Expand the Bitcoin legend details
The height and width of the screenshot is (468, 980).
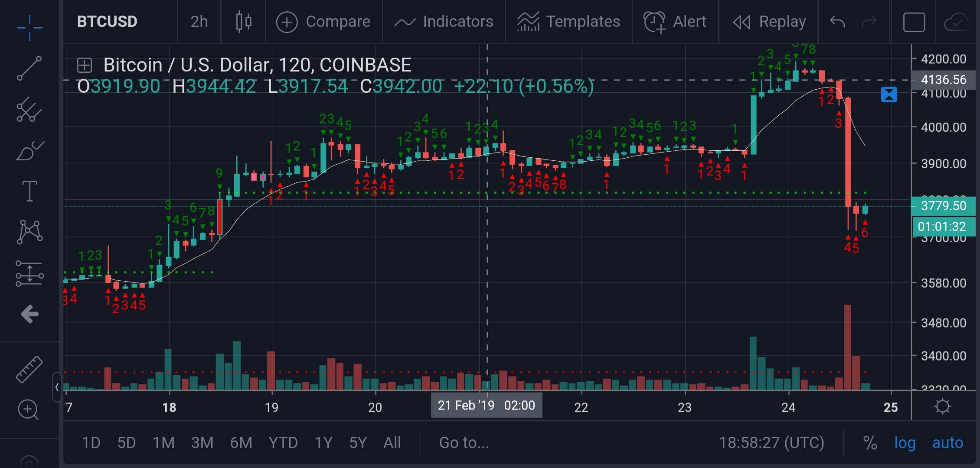coord(85,65)
